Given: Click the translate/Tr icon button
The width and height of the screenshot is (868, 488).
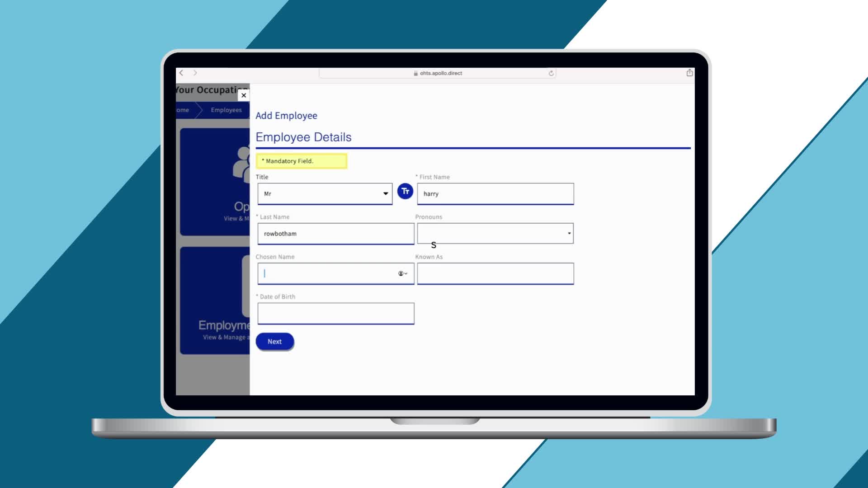Looking at the screenshot, I should pyautogui.click(x=405, y=191).
